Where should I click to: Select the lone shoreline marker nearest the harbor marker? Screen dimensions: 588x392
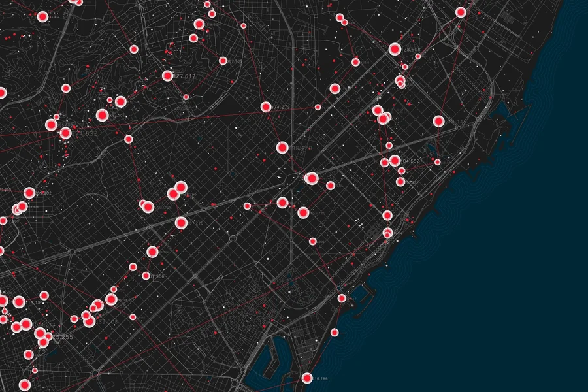click(335, 333)
